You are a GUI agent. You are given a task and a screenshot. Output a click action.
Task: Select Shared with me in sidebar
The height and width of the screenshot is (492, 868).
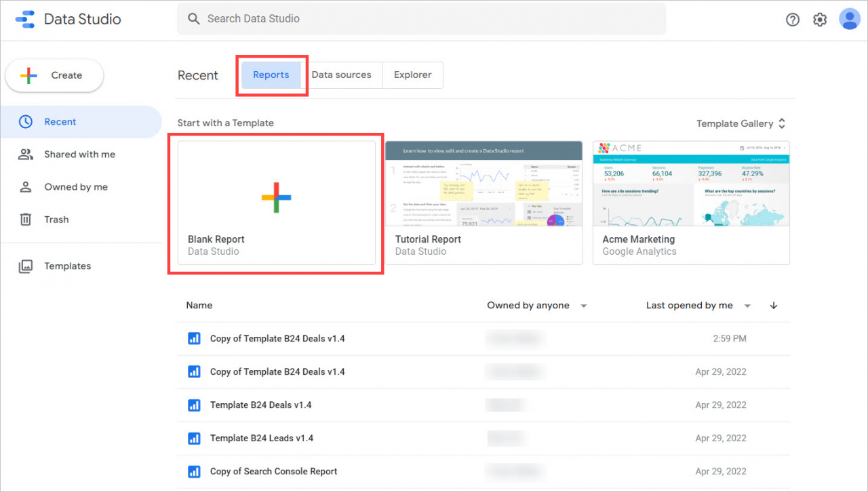(x=81, y=155)
